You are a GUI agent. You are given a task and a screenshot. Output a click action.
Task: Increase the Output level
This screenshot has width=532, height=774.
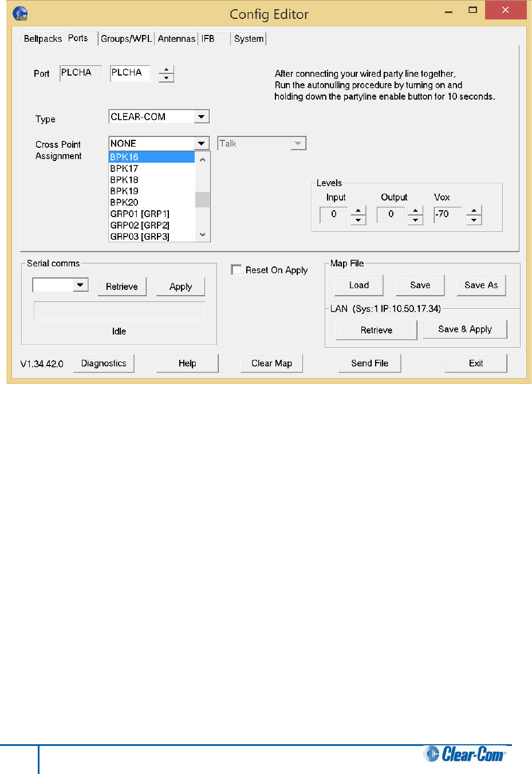click(416, 210)
